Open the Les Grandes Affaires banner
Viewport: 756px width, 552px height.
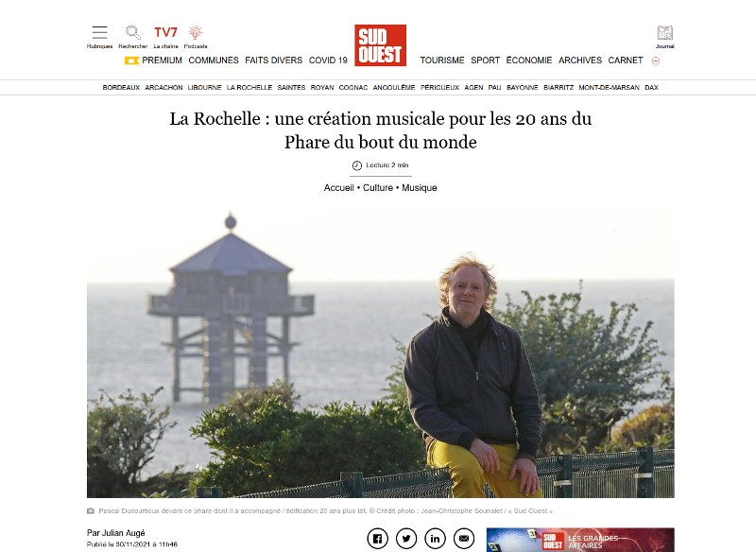(x=580, y=540)
